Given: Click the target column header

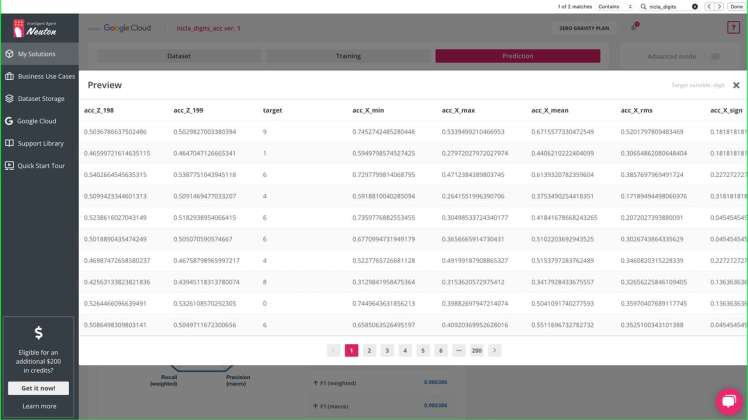Looking at the screenshot, I should click(272, 110).
